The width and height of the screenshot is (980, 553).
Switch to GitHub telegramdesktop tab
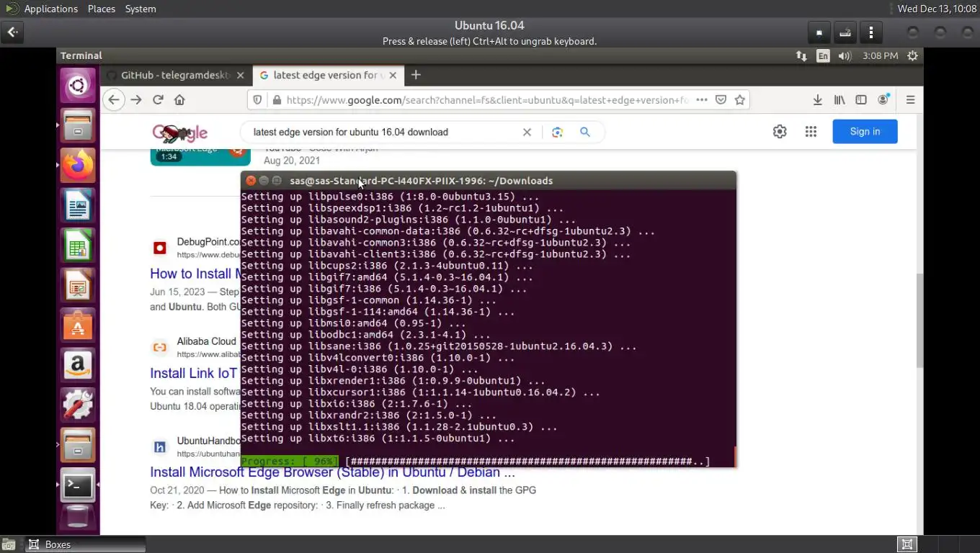(x=175, y=75)
